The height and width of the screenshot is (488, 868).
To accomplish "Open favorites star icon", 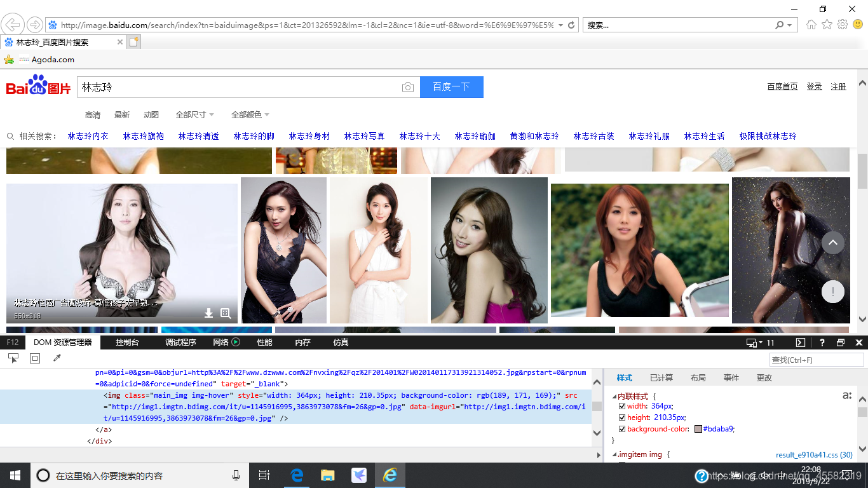I will pyautogui.click(x=827, y=25).
